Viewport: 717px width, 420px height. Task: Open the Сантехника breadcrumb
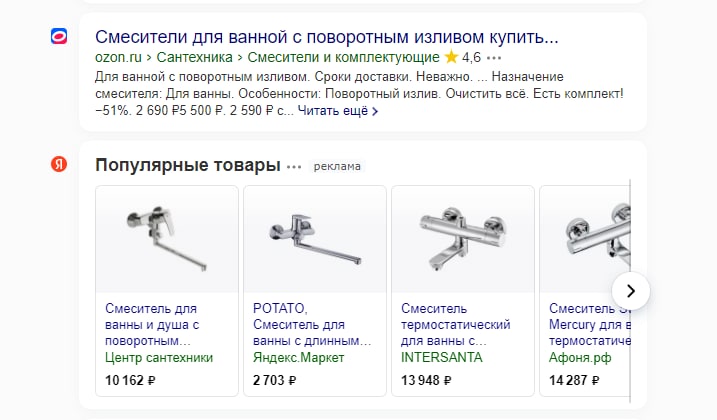pyautogui.click(x=194, y=57)
